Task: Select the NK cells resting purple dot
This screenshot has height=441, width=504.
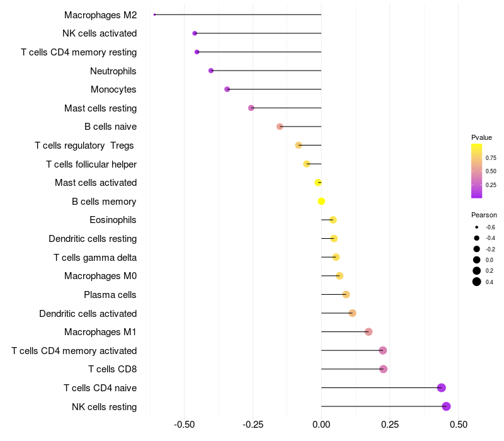Action: (446, 406)
